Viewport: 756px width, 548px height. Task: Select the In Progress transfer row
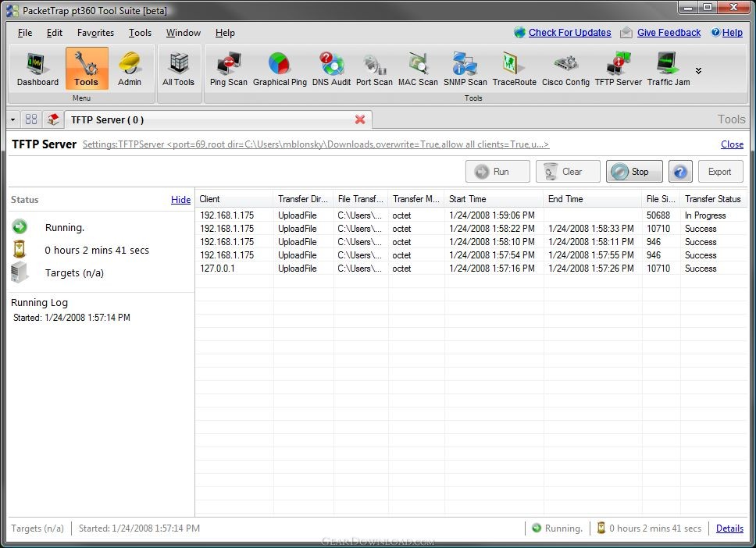(x=472, y=215)
